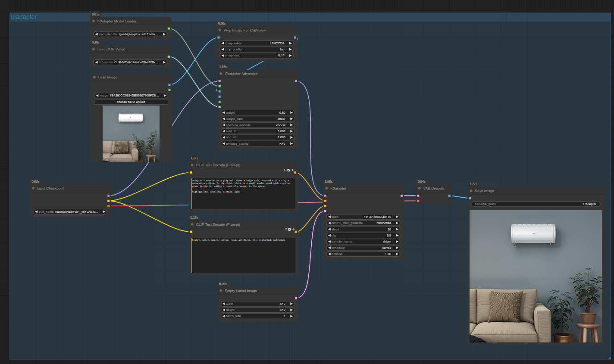
Task: Collapse the Save Image node dot
Action: point(470,191)
